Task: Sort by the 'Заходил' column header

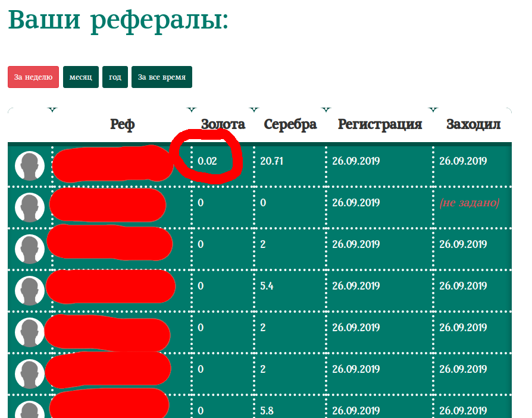Action: coord(473,124)
